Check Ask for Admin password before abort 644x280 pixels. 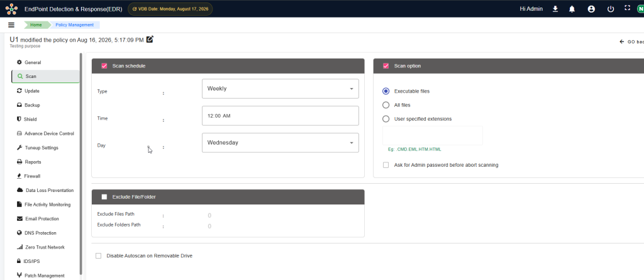click(386, 165)
